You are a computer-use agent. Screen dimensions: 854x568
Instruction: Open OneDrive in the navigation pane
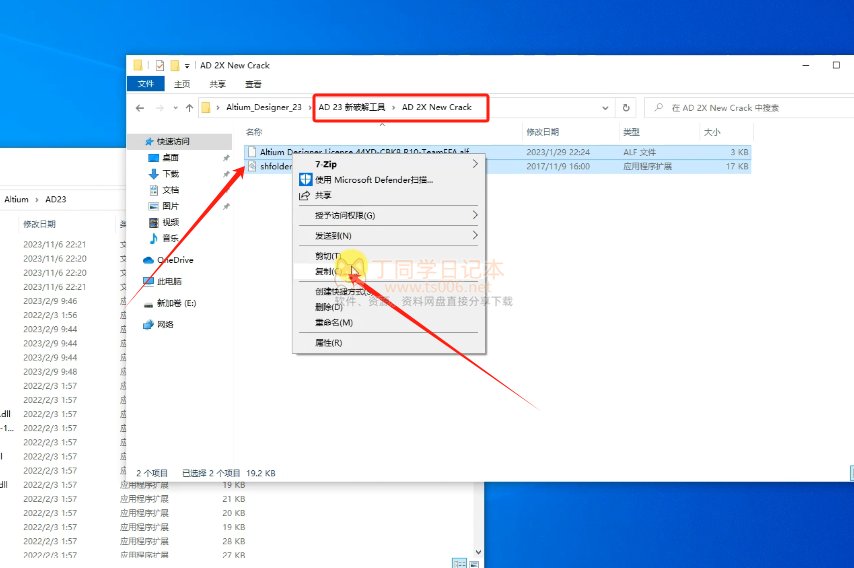(174, 260)
